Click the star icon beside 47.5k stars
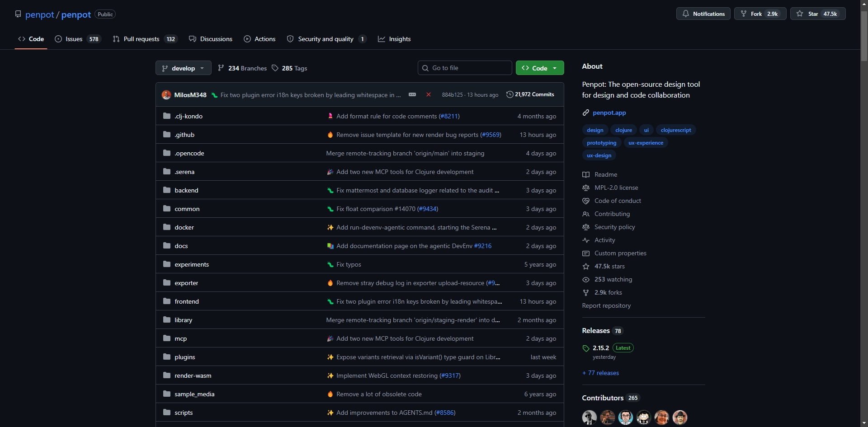 coord(586,267)
